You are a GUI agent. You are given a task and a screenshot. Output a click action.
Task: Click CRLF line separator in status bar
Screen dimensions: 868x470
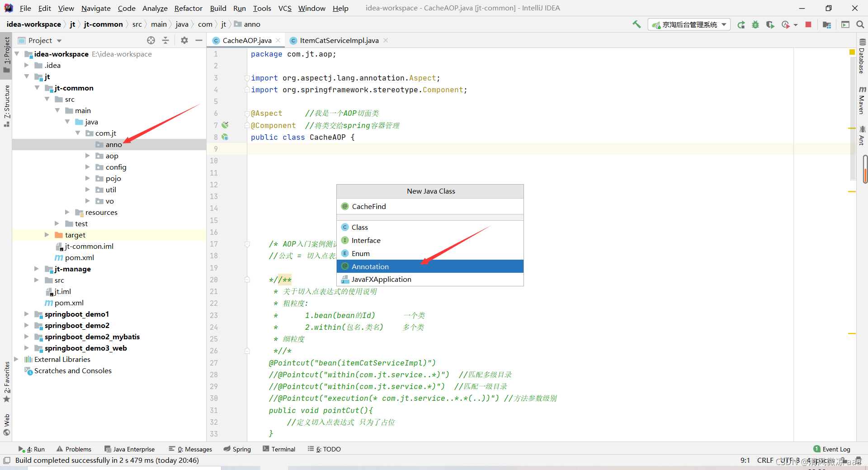pos(765,461)
